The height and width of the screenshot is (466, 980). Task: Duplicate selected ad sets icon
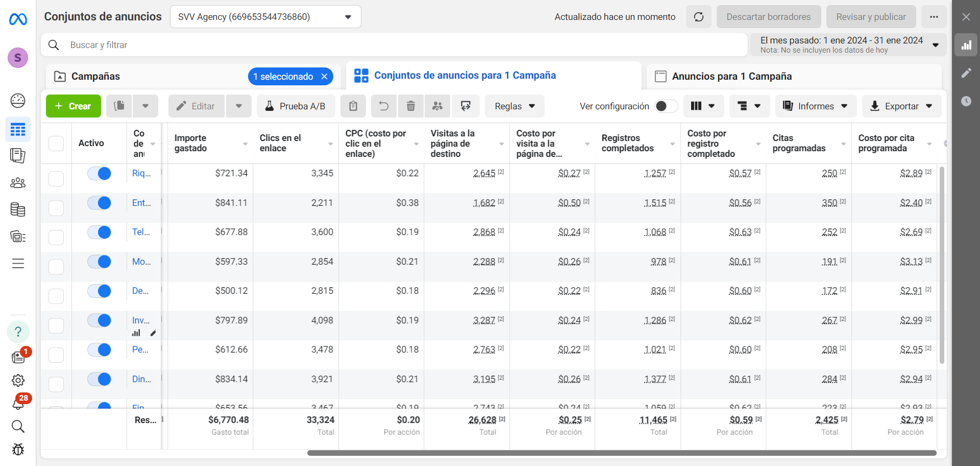click(x=119, y=106)
